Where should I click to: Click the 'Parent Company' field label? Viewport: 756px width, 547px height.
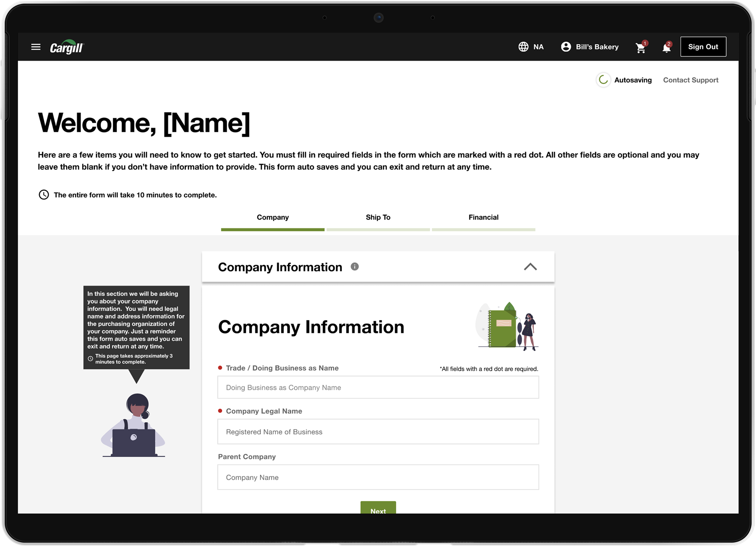pyautogui.click(x=247, y=457)
